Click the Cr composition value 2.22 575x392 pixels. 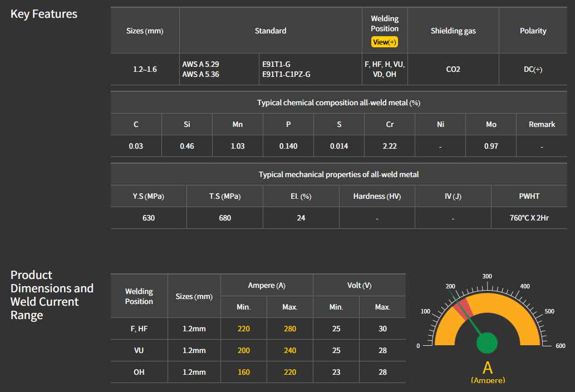point(390,146)
